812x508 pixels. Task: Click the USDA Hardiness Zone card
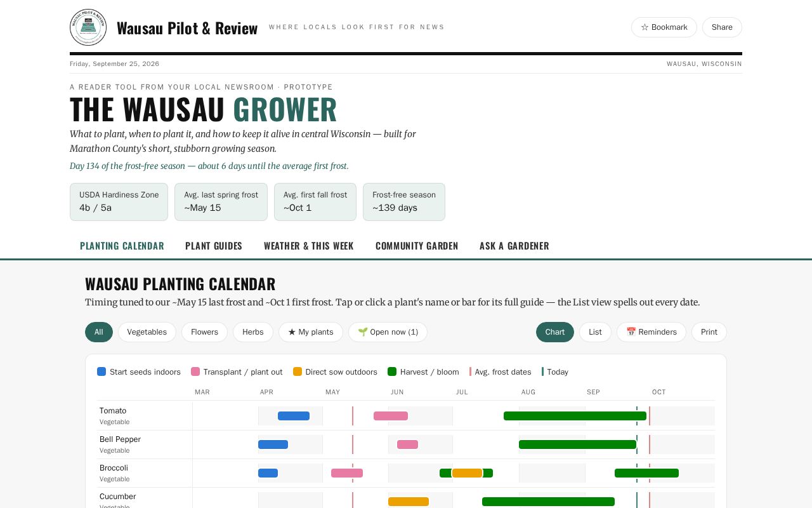tap(119, 202)
